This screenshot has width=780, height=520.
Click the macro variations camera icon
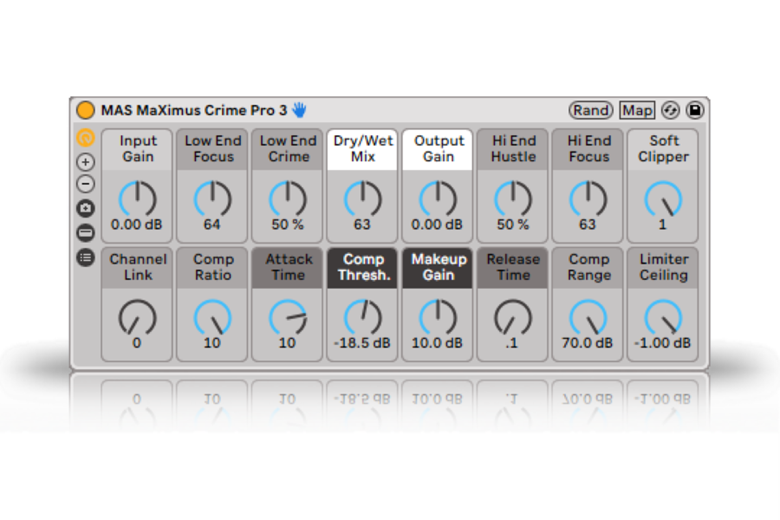(86, 208)
